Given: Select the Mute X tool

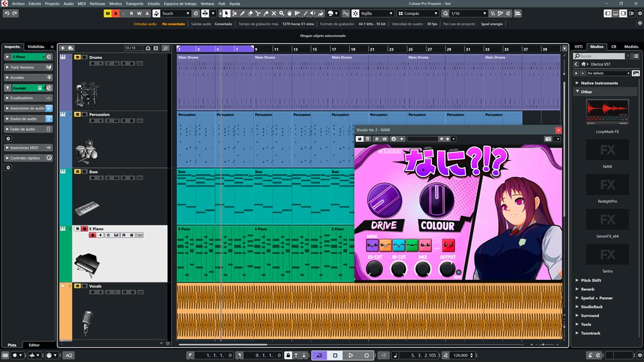Looking at the screenshot, I should click(x=274, y=13).
